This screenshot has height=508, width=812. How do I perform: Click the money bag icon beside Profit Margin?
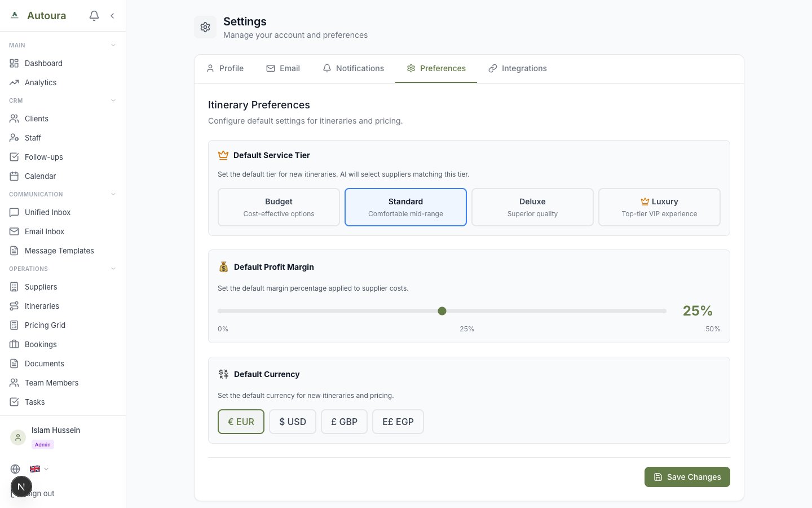point(224,267)
